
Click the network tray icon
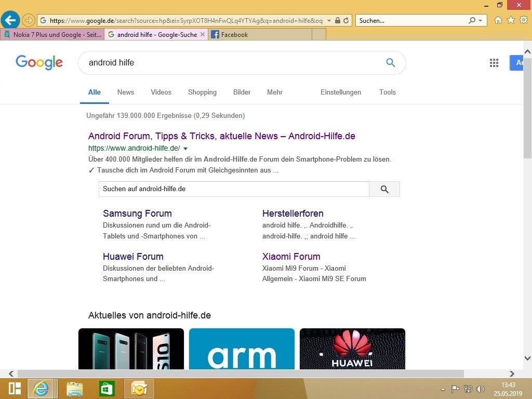tap(468, 389)
